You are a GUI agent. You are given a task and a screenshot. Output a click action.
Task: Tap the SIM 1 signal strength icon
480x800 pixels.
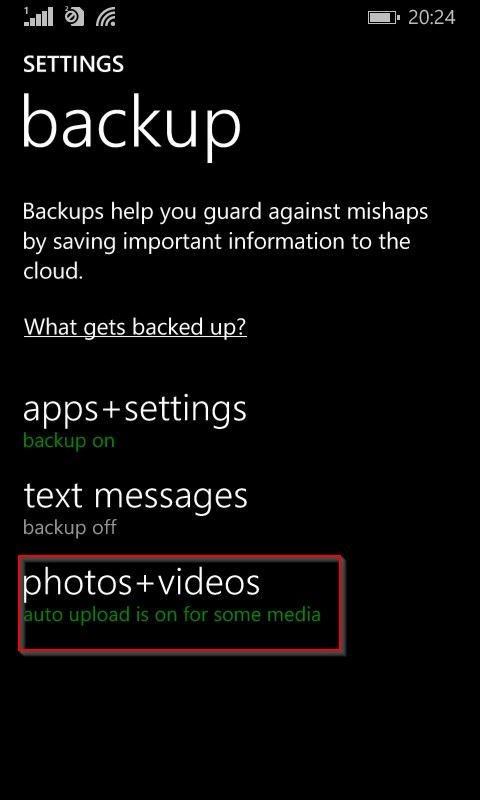coord(38,17)
